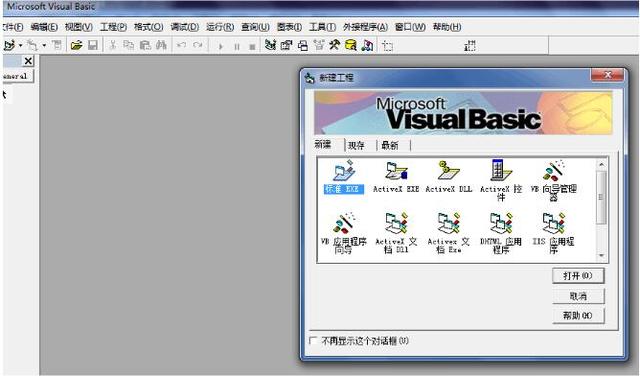Open the dropdown arrow beside Add Project icon
This screenshot has height=377, width=640.
click(x=20, y=45)
